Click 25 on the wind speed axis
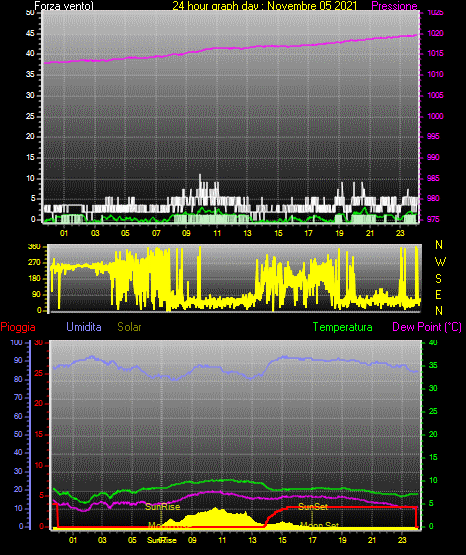Viewport: 466px width, 555px height. (x=30, y=116)
